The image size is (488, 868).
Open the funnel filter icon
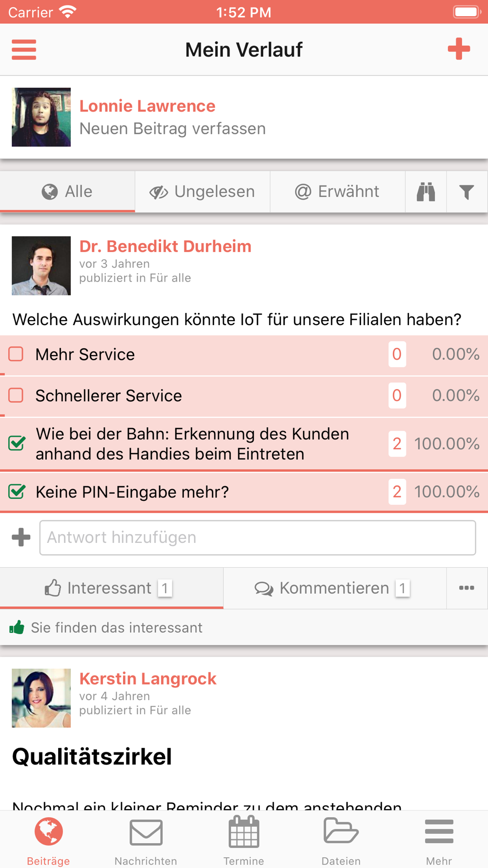tap(467, 192)
